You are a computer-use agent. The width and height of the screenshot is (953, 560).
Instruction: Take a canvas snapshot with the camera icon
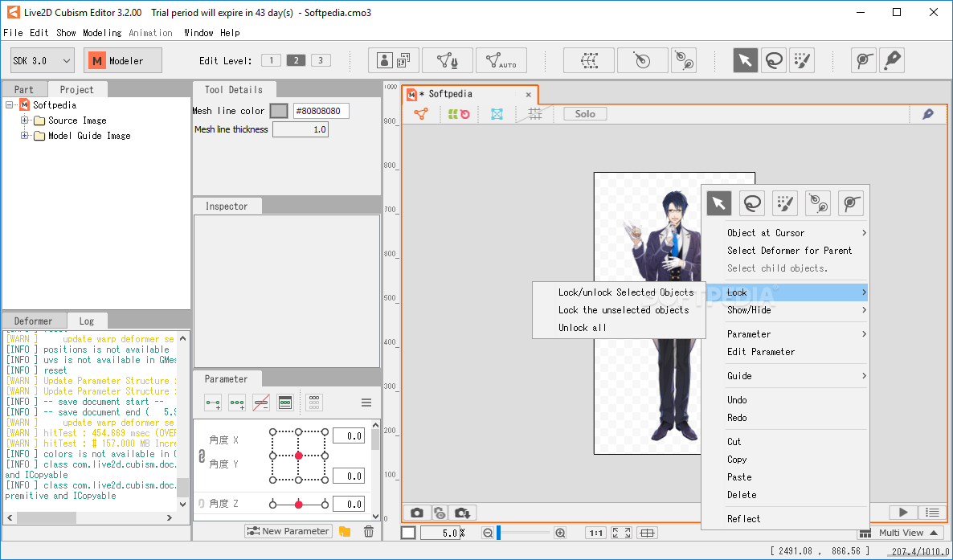(417, 513)
